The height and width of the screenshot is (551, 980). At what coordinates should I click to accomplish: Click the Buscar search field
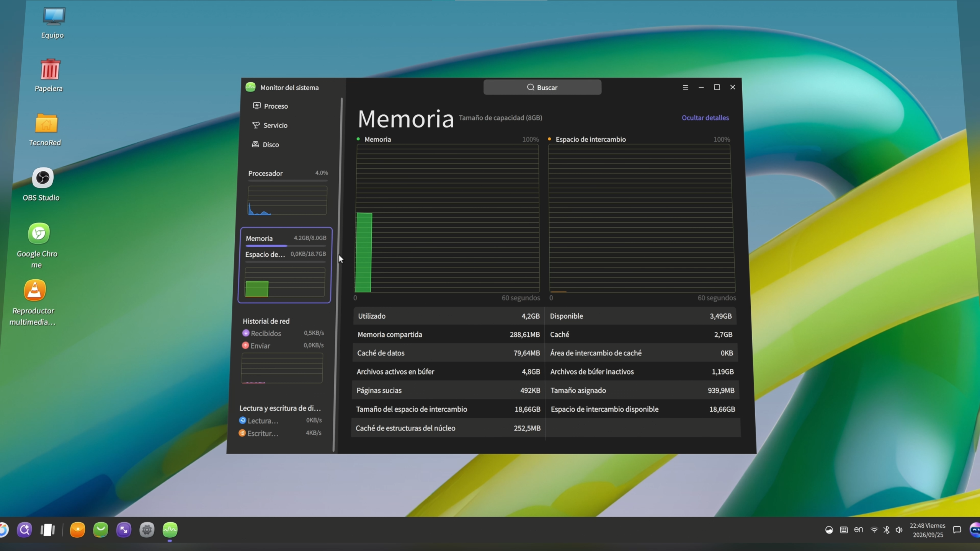coord(542,87)
